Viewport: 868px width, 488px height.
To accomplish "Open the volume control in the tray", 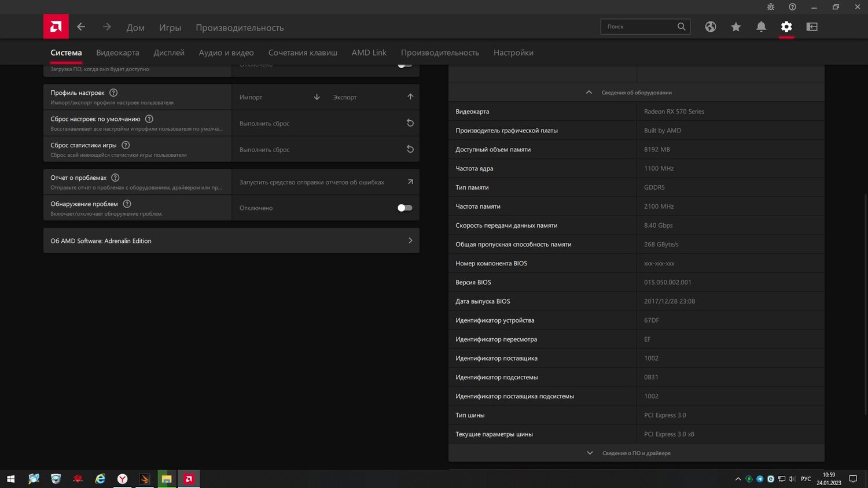I will click(792, 479).
